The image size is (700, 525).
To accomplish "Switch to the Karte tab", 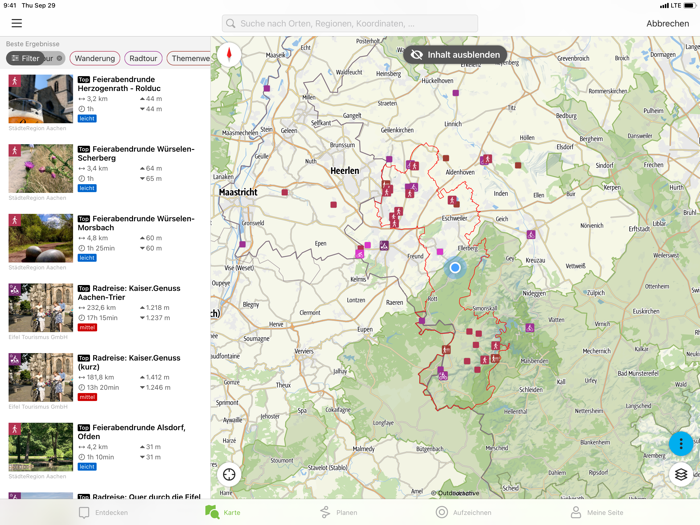I will 222,512.
